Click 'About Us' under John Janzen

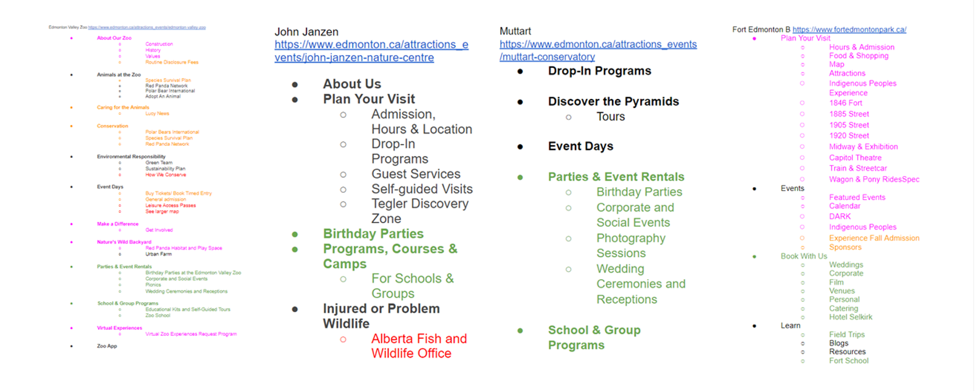(352, 84)
